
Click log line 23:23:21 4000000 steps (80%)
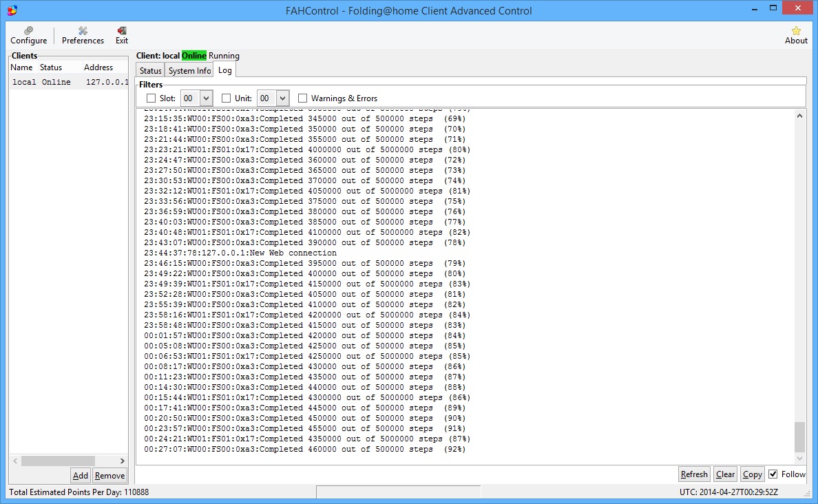click(307, 149)
